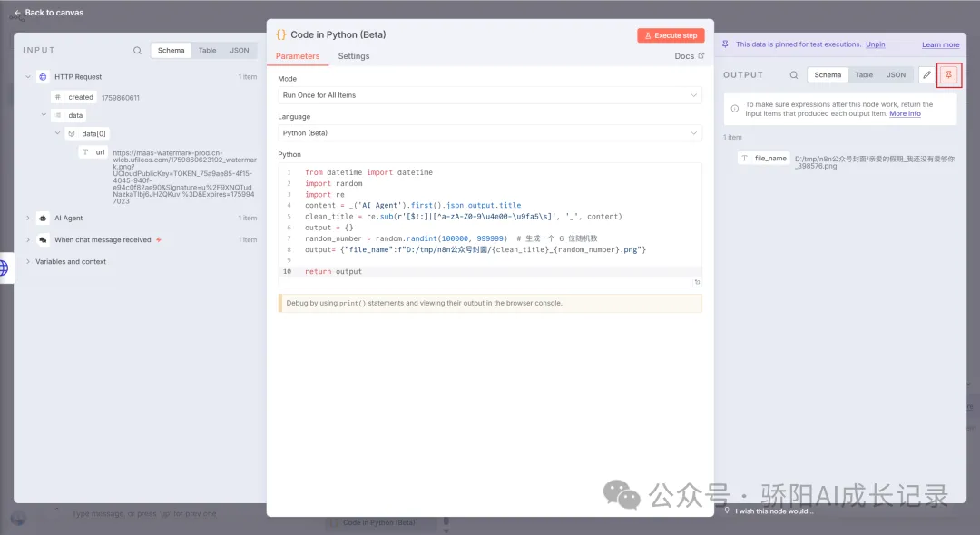This screenshot has width=980, height=535.
Task: Click the return output code line
Action: pos(333,271)
